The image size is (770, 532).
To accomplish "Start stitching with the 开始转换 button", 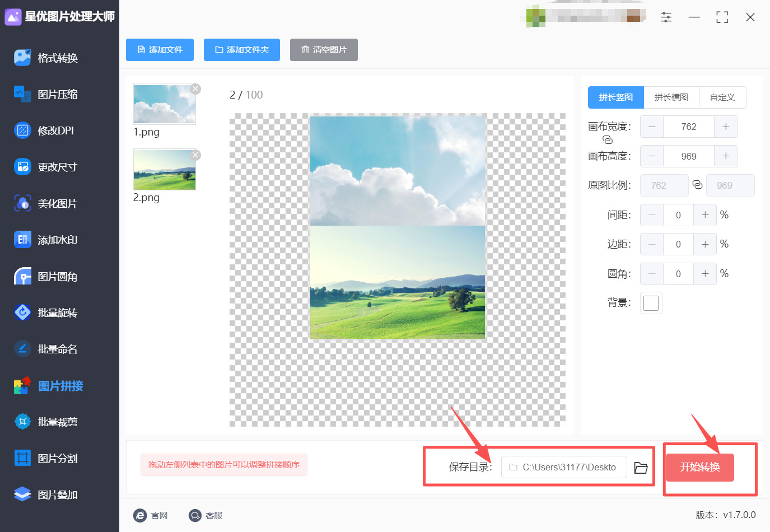I will click(700, 468).
